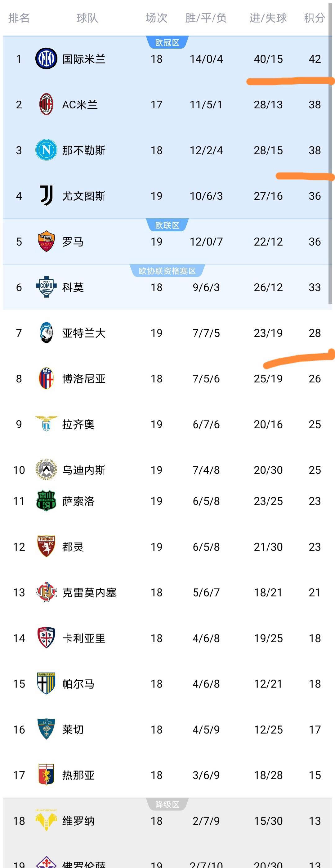Open team name 克雷莫内塞

[x=89, y=592]
